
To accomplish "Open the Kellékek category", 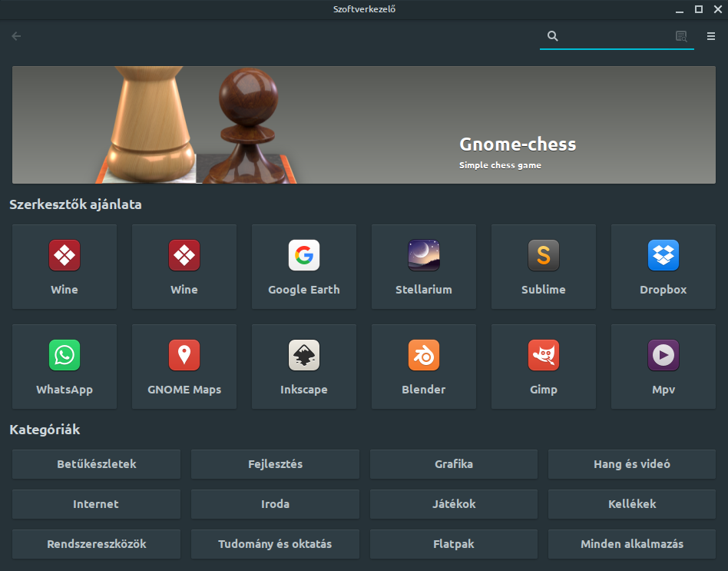I will coord(632,504).
